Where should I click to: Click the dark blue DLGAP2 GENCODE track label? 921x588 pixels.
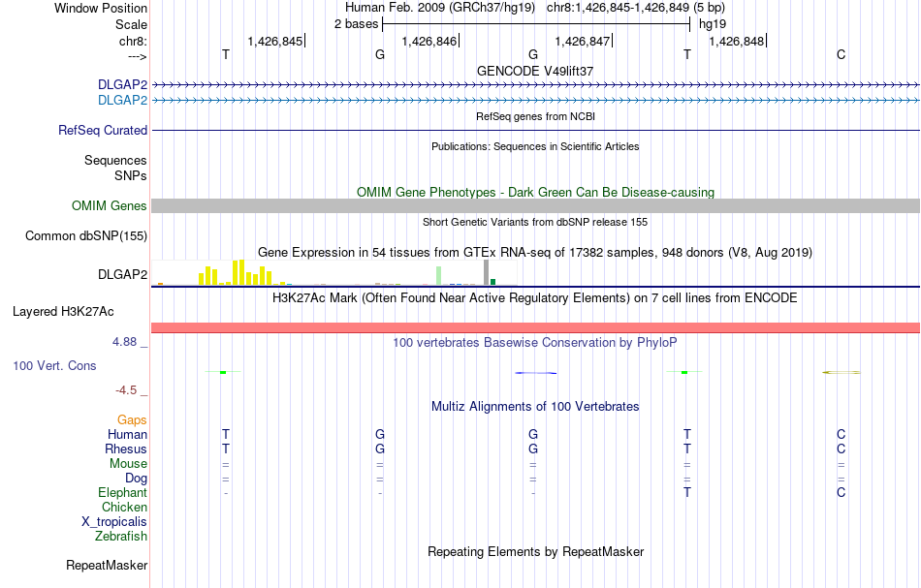[123, 84]
